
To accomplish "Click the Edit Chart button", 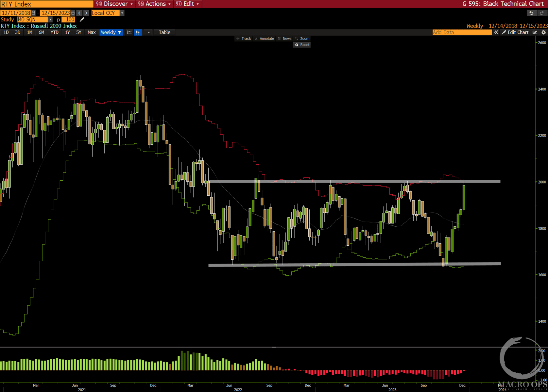I will (515, 32).
